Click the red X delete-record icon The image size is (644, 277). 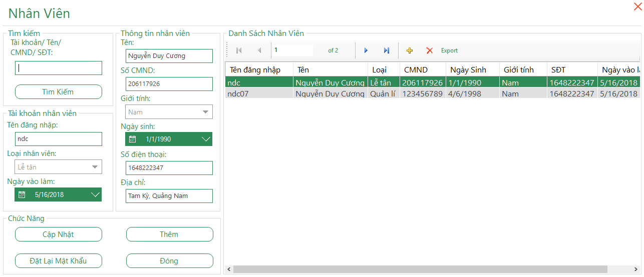[x=429, y=50]
